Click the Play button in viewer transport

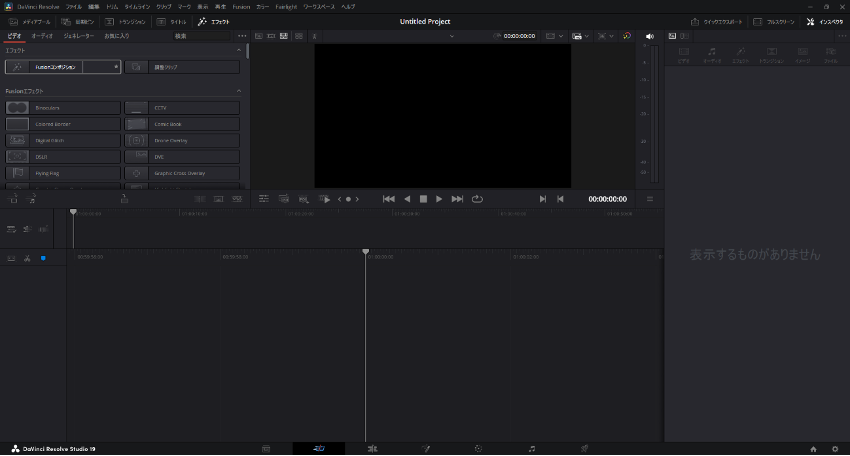(439, 199)
